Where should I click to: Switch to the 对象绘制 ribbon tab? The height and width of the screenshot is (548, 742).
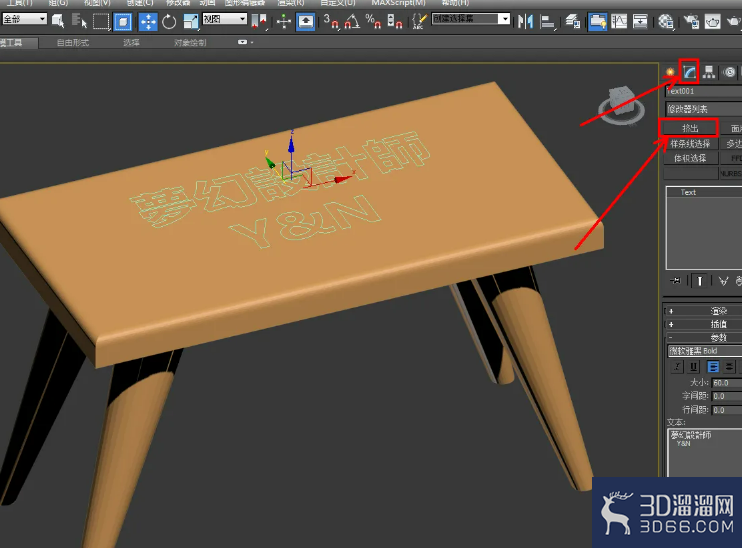point(190,43)
